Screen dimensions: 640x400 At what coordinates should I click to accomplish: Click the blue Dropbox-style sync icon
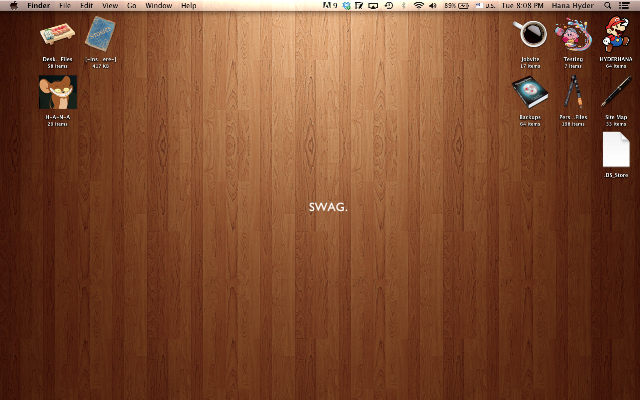(x=347, y=5)
